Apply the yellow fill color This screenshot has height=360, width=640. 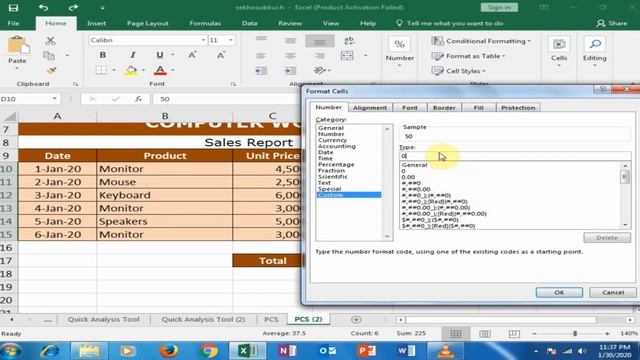point(131,70)
